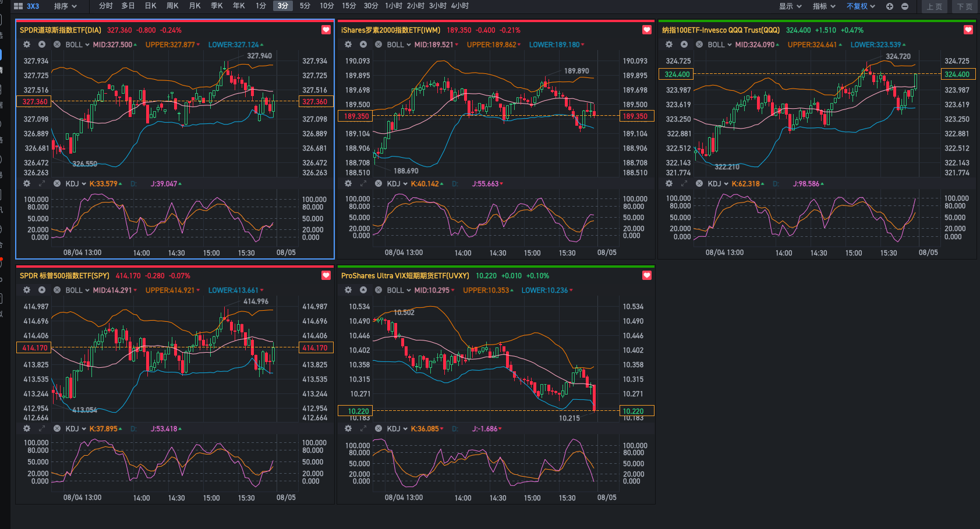Screen dimensions: 980x529
Task: Open BOLL settings gear in DIA chart
Action: [x=27, y=45]
